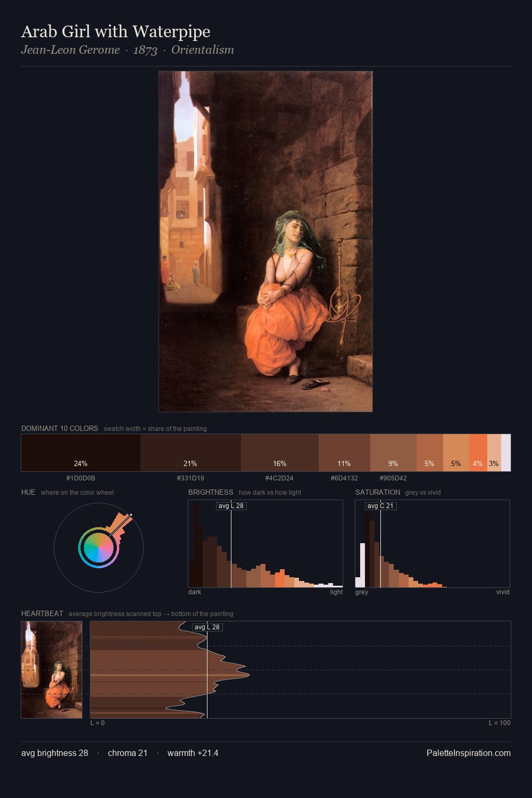Viewport: 532px width, 798px height.
Task: Click the subtitle 'Jean-Leon Gerome · 1873 · Orientalism'
Action: [x=127, y=50]
